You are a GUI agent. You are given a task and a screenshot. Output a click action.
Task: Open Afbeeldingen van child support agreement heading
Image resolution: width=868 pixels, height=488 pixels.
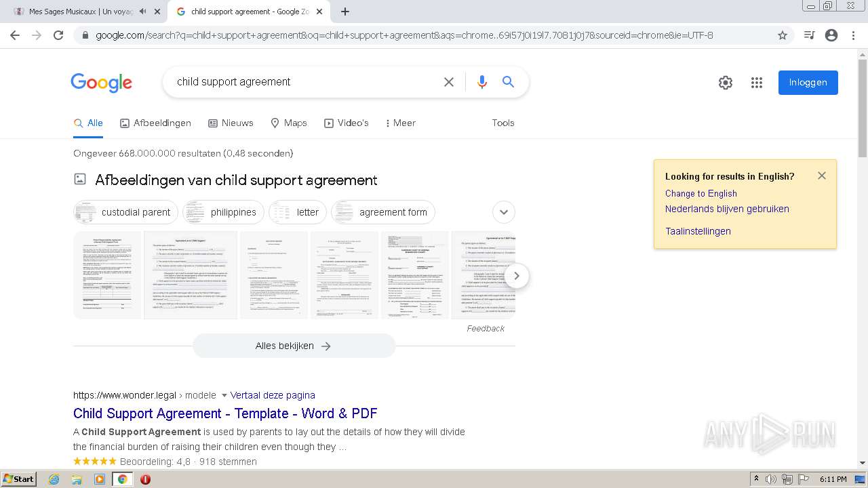pyautogui.click(x=236, y=180)
